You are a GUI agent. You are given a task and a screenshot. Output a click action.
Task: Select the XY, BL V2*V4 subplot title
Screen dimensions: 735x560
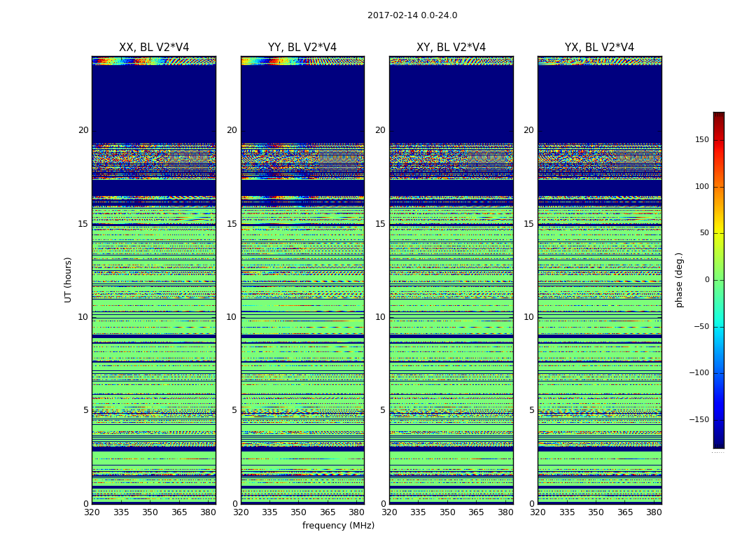pos(451,48)
